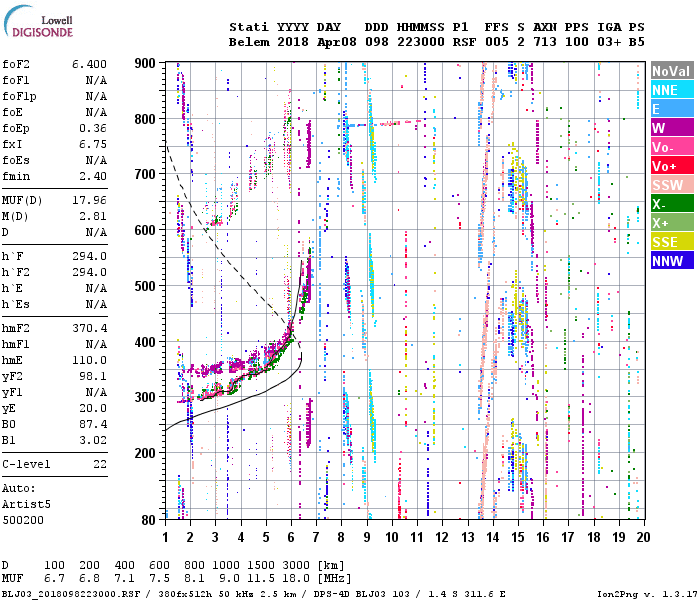Viewport: 700px width, 600px height.
Task: Click the fmin value 2.40
Action: tap(93, 176)
